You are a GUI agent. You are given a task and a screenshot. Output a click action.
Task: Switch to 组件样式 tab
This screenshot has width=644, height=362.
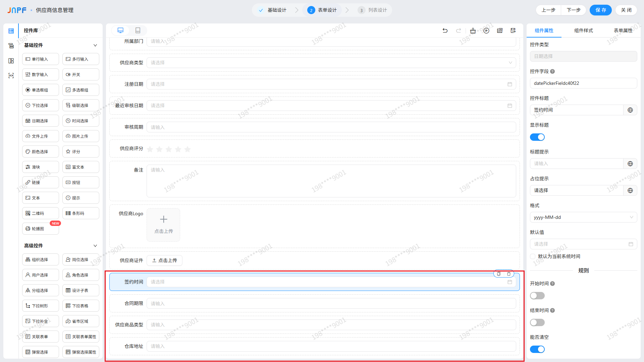pos(584,31)
